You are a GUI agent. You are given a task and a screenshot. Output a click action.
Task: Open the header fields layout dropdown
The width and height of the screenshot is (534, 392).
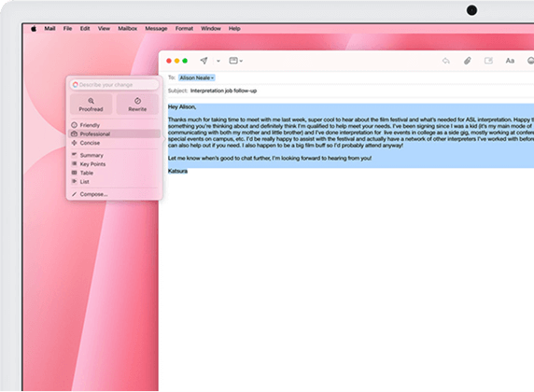pos(235,61)
